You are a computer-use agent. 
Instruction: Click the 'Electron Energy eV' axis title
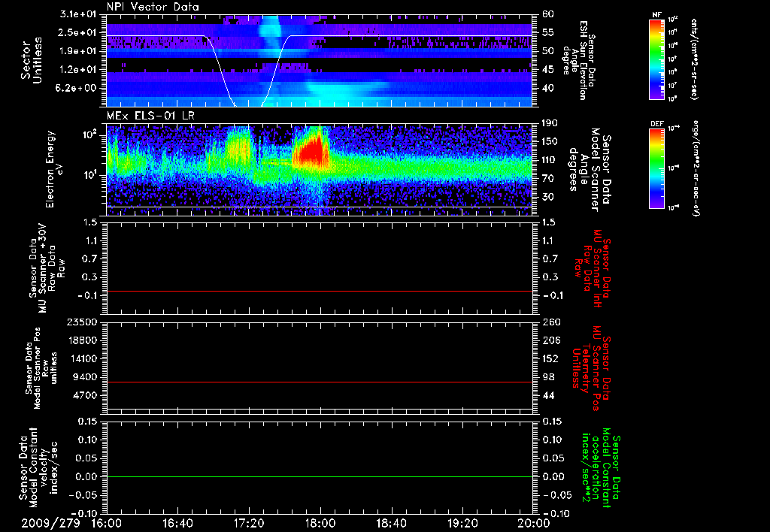[x=56, y=169]
